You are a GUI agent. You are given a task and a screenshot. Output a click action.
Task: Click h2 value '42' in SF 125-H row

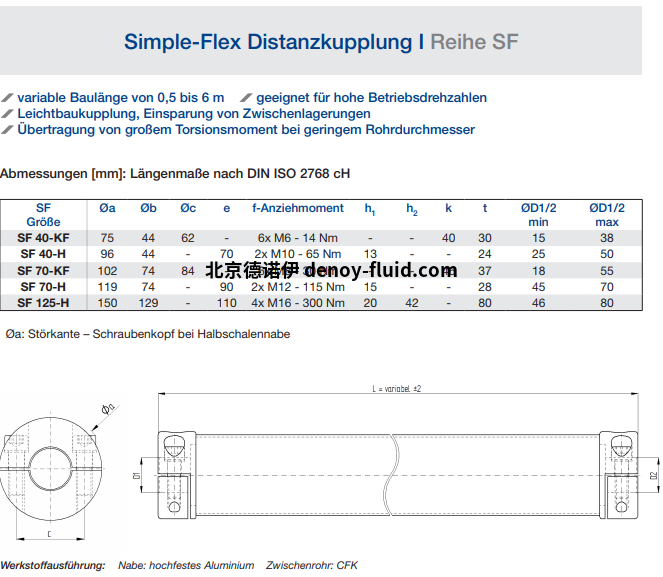(x=412, y=303)
